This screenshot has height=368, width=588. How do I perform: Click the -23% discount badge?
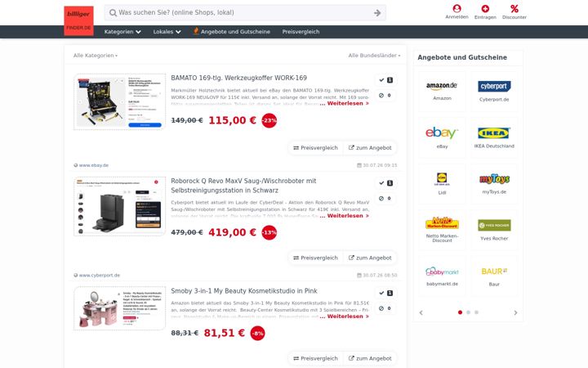point(269,120)
